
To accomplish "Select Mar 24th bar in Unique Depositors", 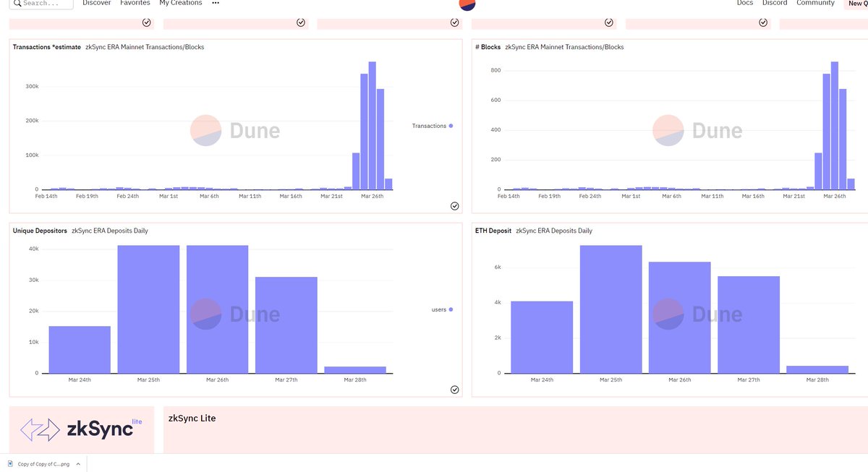I will coord(80,349).
